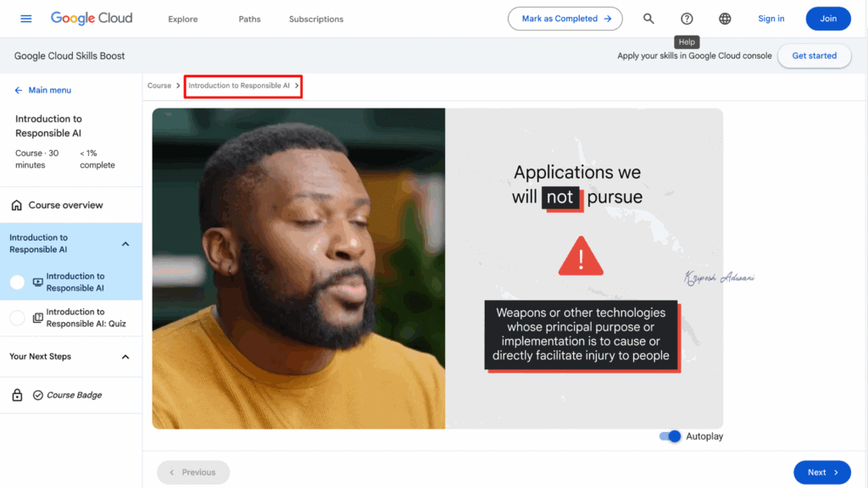Select Paths in the top navigation
This screenshot has width=868, height=488.
click(248, 18)
